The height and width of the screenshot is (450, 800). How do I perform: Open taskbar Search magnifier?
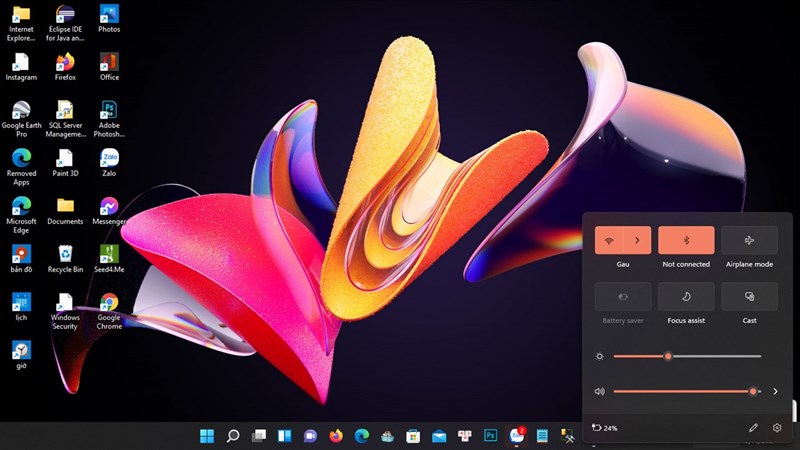[x=233, y=436]
